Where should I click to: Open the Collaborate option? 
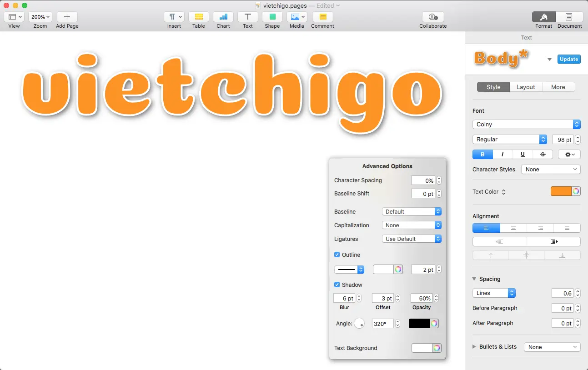[x=433, y=17]
